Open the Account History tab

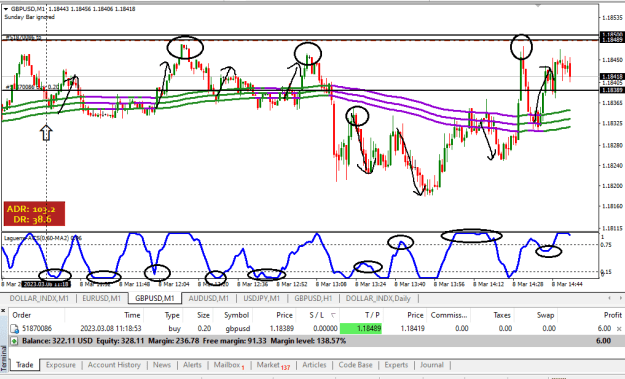(x=114, y=365)
